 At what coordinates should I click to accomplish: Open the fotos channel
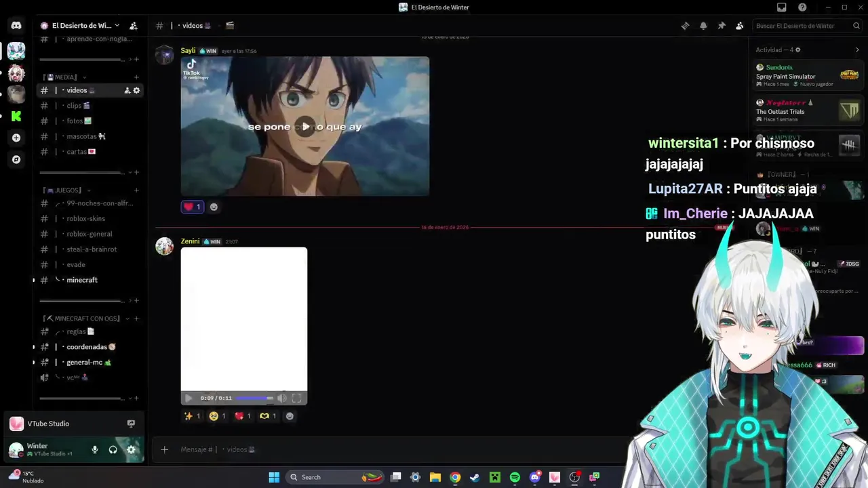pos(89,121)
